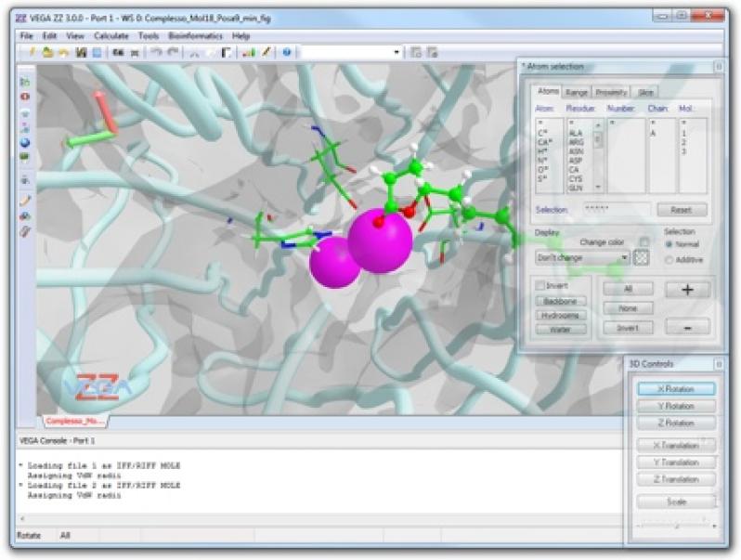Screen dimensions: 741x560
Task: Click the new-file pencil icon in the toolbar
Action: 32,52
